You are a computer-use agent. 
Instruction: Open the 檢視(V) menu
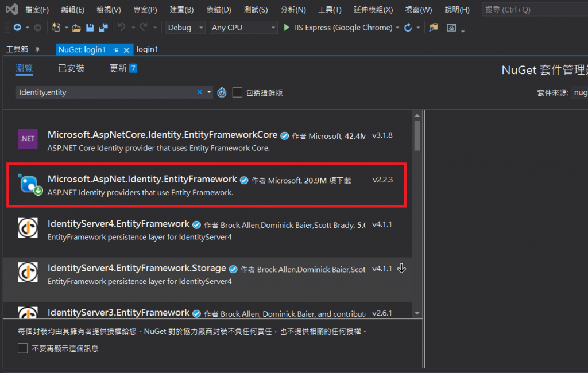pyautogui.click(x=109, y=10)
